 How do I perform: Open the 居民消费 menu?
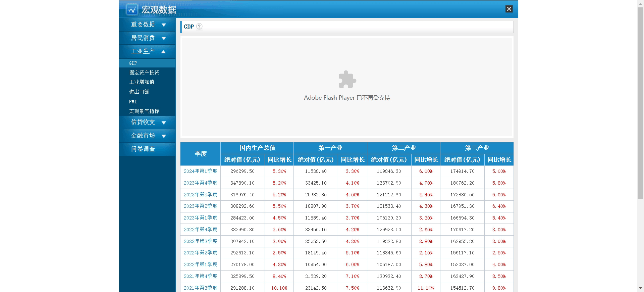pyautogui.click(x=143, y=38)
